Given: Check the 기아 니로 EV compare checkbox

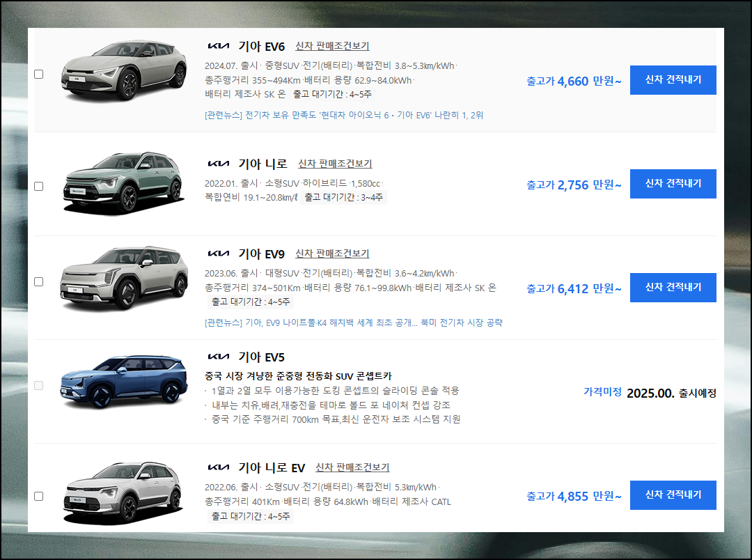Looking at the screenshot, I should point(39,496).
